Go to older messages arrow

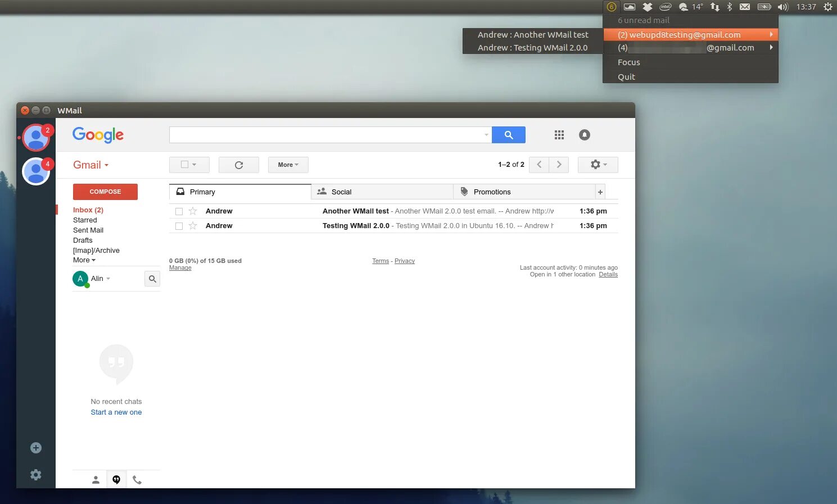tap(559, 165)
